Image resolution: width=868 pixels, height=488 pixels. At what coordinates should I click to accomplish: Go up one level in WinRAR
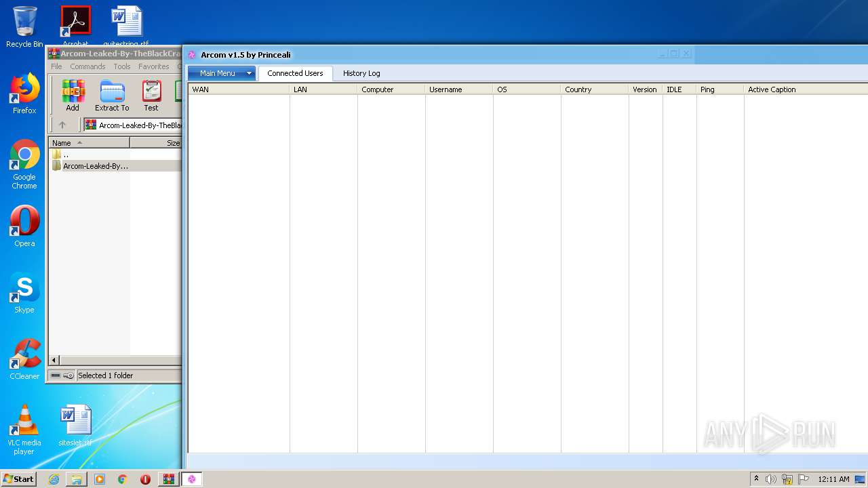tap(62, 125)
